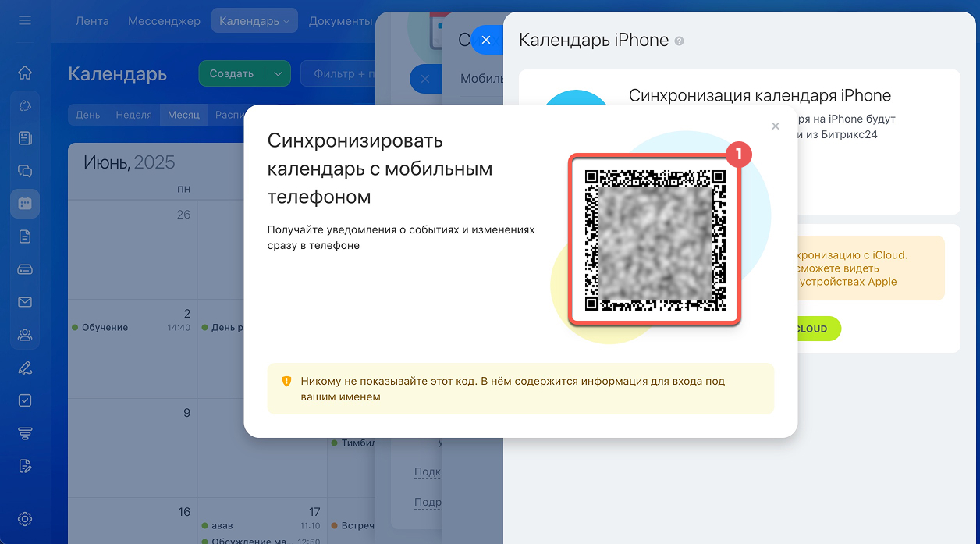This screenshot has height=544, width=980.
Task: Click the drive card icon in the sidebar
Action: [25, 269]
